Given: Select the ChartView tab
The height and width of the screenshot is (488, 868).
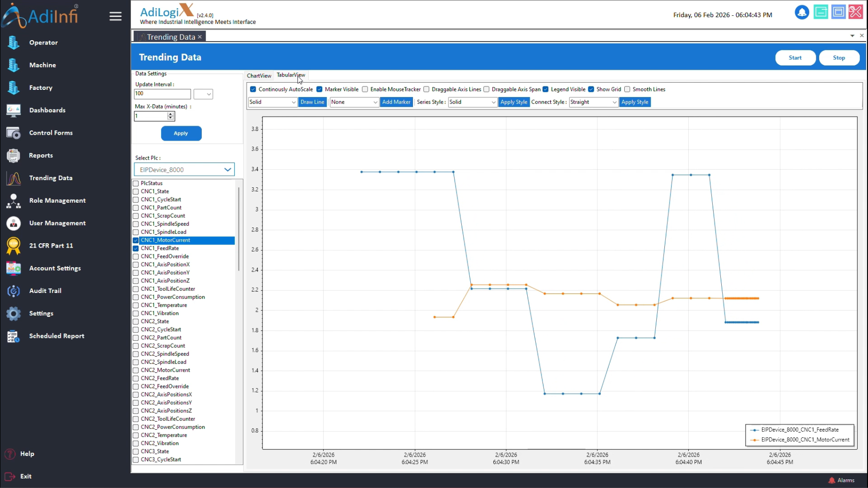Looking at the screenshot, I should tap(259, 76).
